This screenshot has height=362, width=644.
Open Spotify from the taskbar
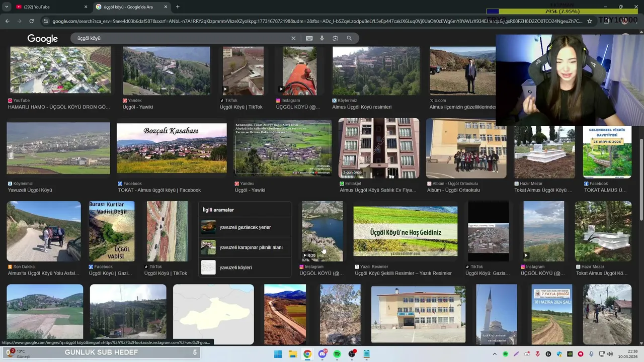337,354
